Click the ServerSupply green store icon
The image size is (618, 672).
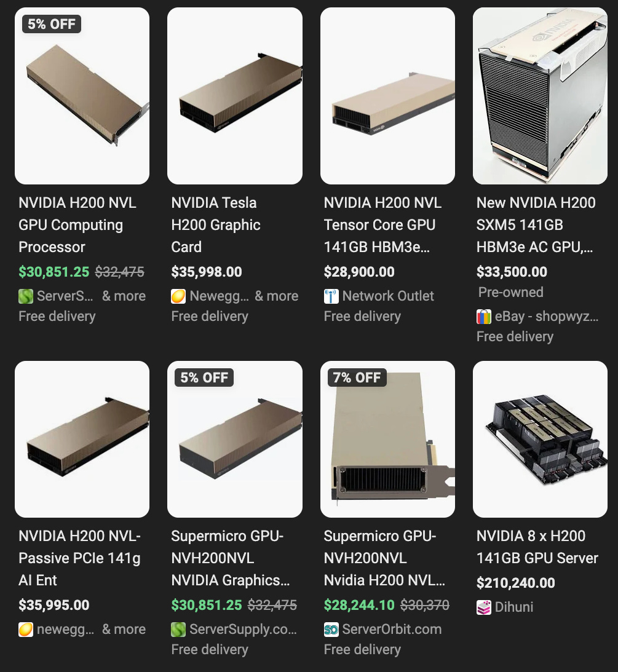pos(26,296)
